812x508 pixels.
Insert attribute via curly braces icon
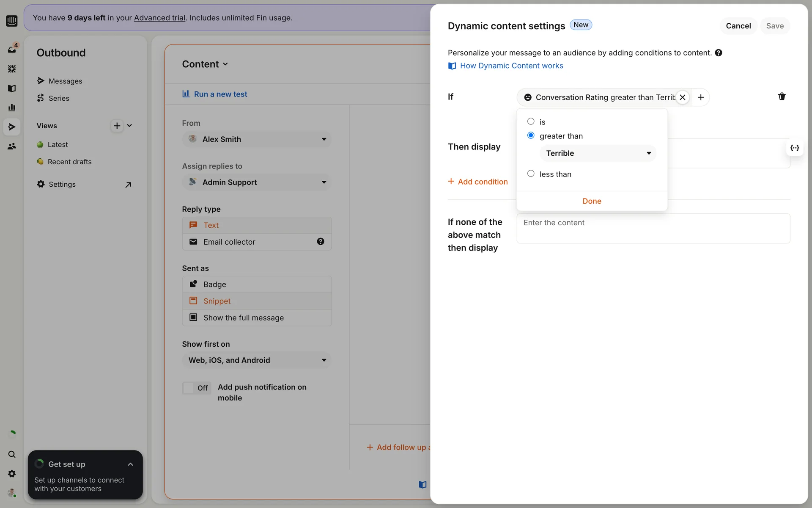tap(795, 148)
